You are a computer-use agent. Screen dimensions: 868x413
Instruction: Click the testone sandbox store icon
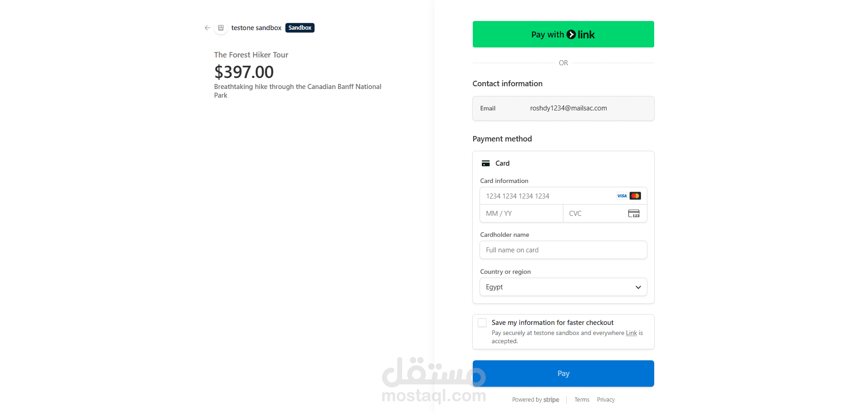pyautogui.click(x=221, y=28)
